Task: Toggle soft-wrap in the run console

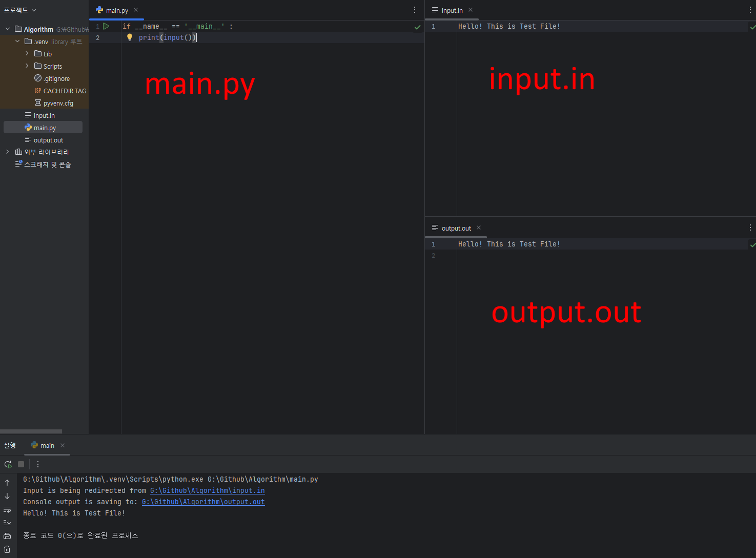Action: (7, 509)
